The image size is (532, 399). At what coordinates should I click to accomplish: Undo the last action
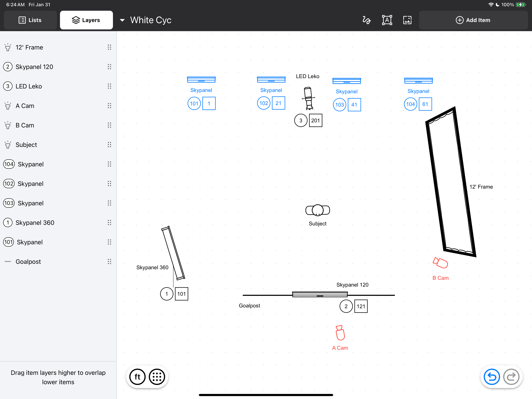[492, 377]
